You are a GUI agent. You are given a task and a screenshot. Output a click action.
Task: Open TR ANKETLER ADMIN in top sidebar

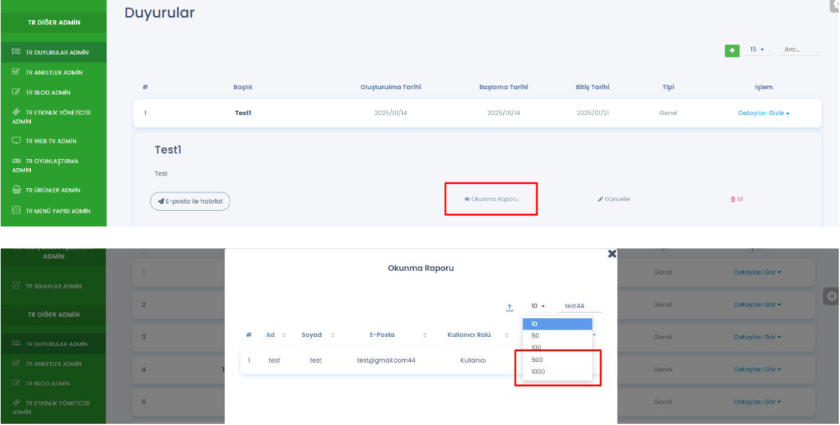point(53,72)
